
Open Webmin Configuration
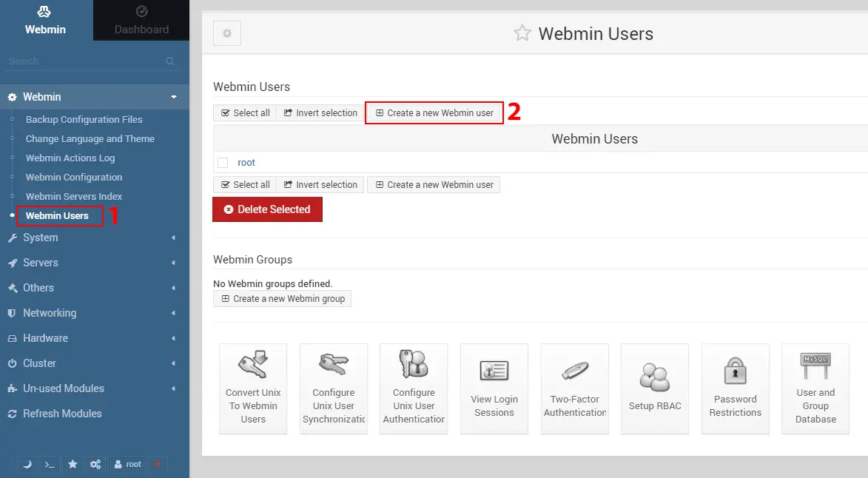click(74, 177)
